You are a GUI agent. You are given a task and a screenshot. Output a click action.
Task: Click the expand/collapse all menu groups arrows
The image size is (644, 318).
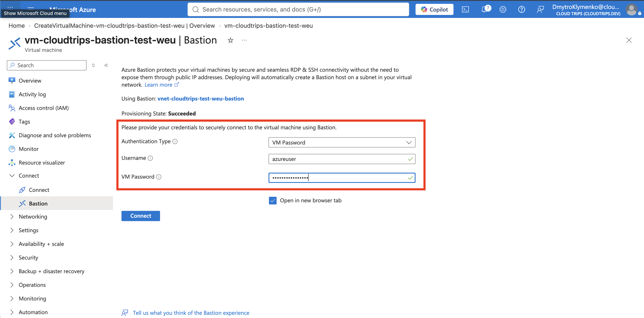tap(93, 65)
